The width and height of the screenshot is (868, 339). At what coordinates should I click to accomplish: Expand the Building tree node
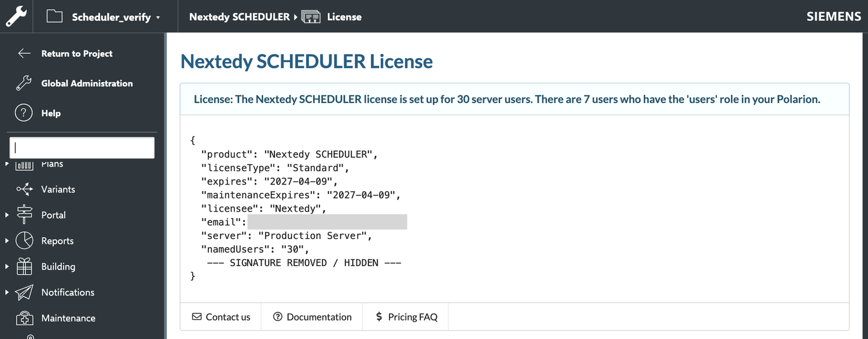7,267
